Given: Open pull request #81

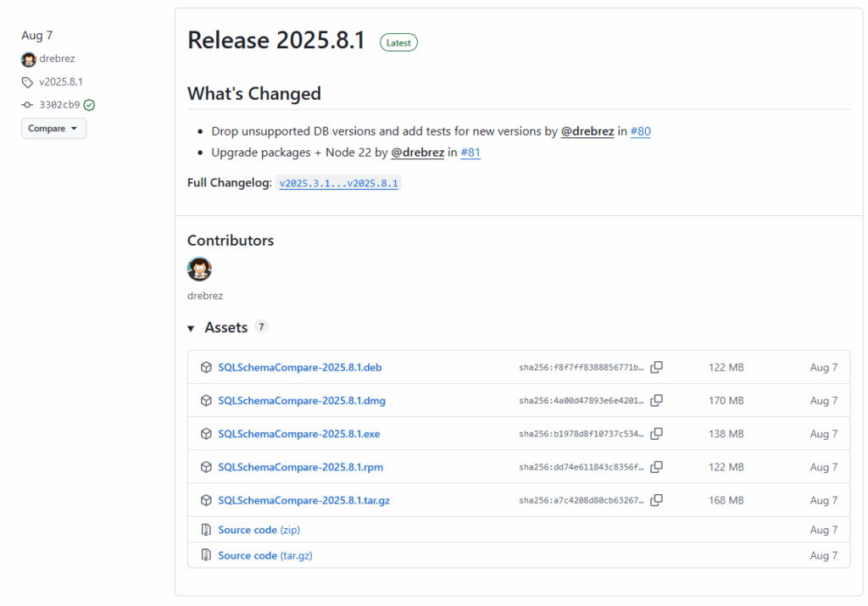Looking at the screenshot, I should pyautogui.click(x=470, y=153).
